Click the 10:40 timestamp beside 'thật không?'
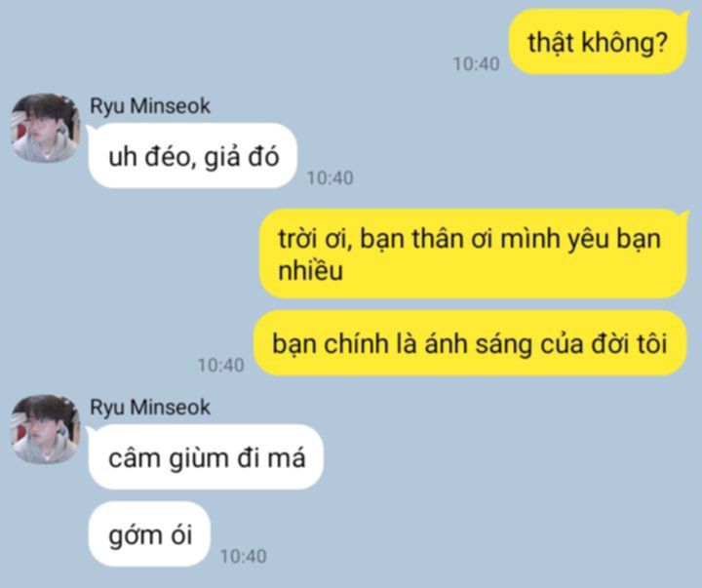Image resolution: width=702 pixels, height=588 pixels. (x=476, y=64)
